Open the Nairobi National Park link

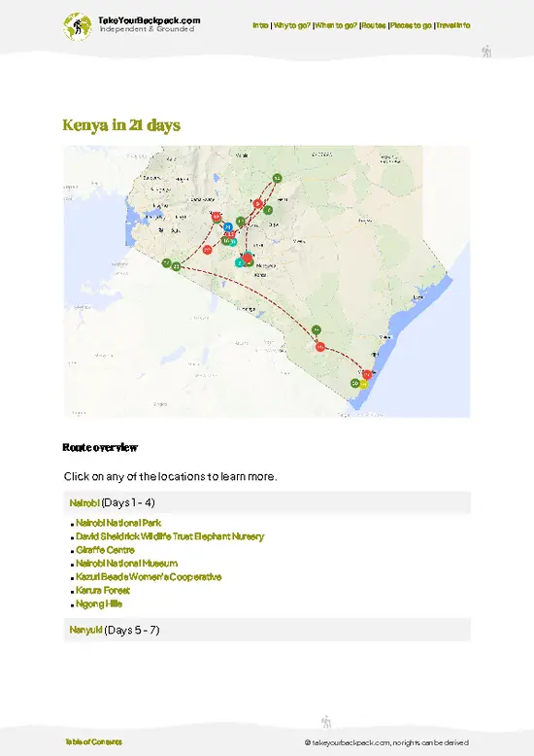click(118, 523)
